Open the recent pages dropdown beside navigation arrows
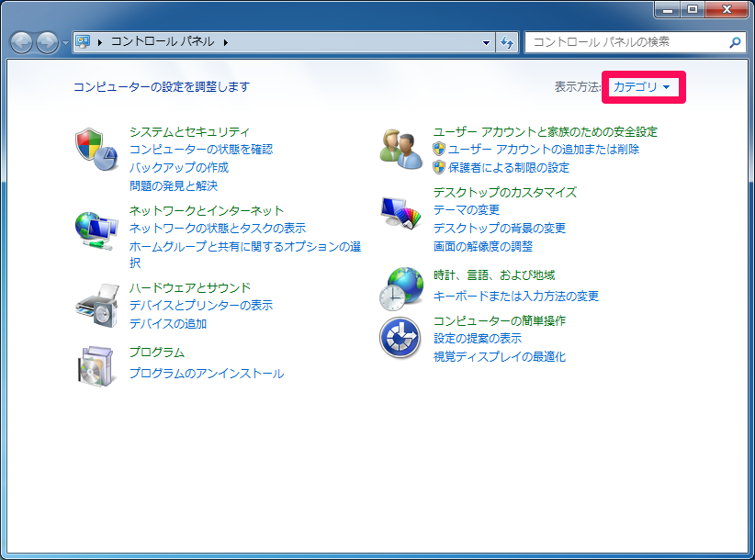 point(65,43)
